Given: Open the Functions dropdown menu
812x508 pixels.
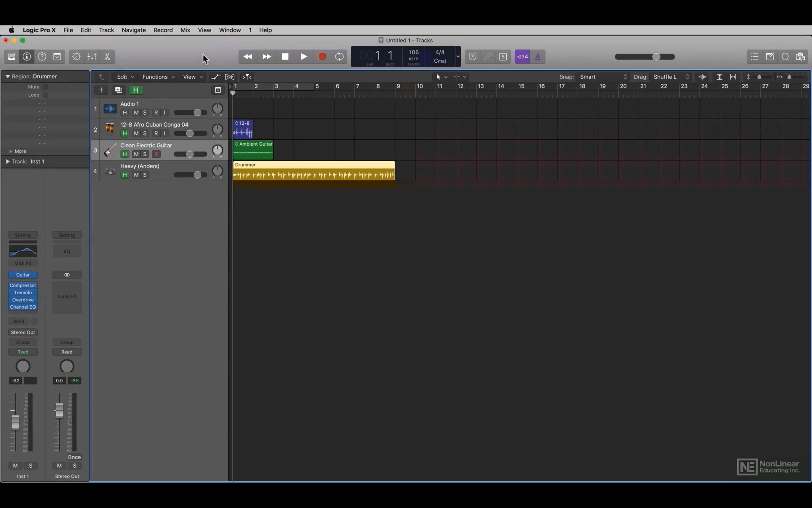Looking at the screenshot, I should coord(158,77).
